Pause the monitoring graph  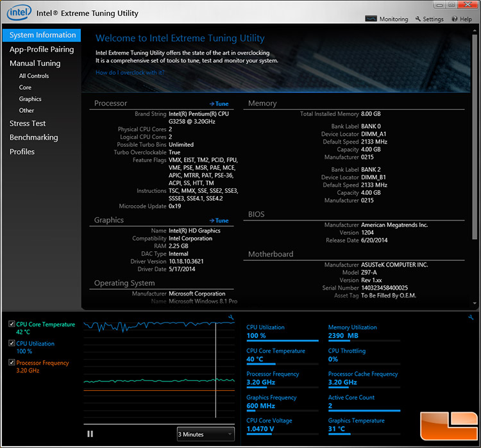(x=90, y=434)
